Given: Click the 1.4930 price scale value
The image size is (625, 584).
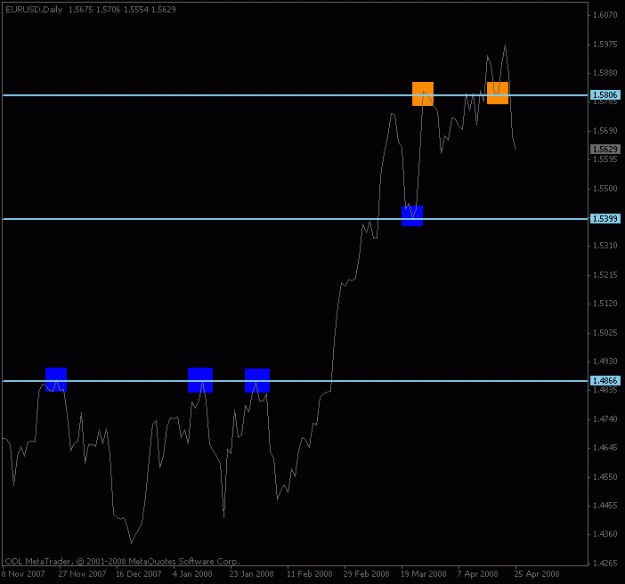Looking at the screenshot, I should coord(605,361).
